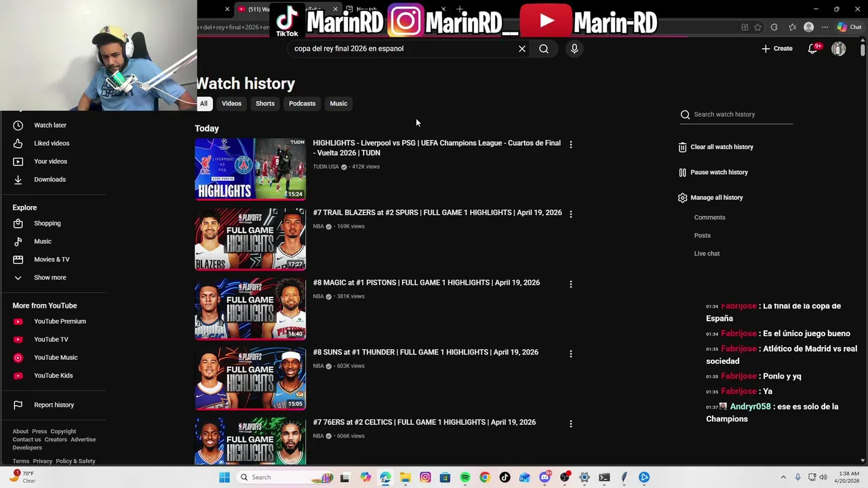Screen dimensions: 868x488
Task: Select the Podcasts filter chip
Action: coord(302,104)
